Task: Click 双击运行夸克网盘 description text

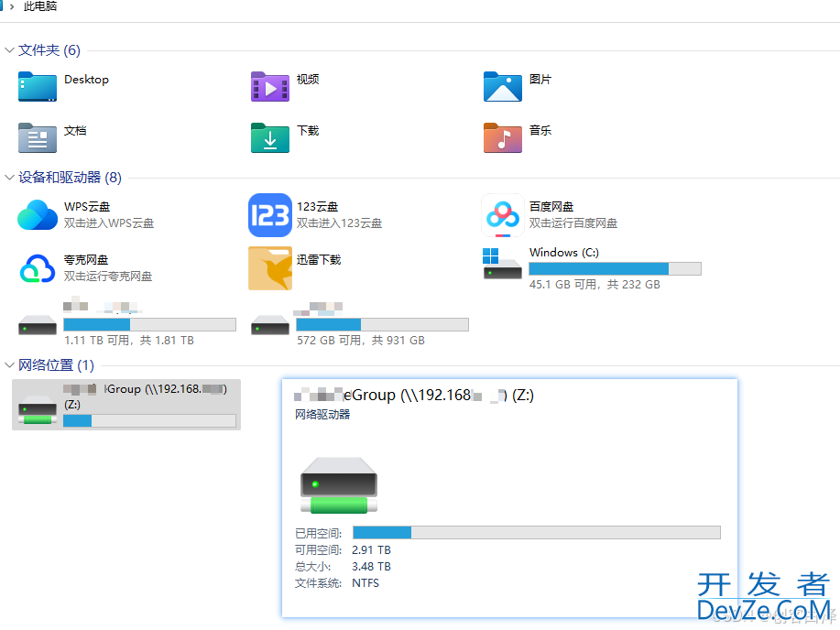Action: 108,277
